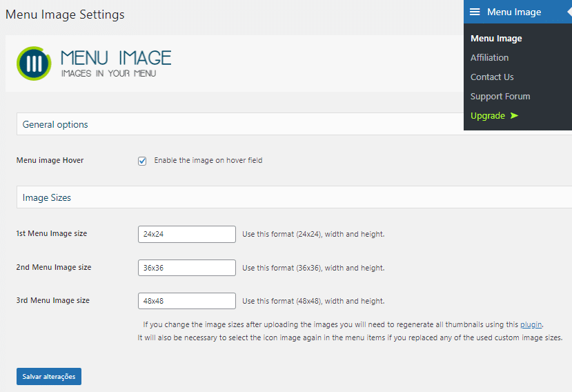Click the hamburger icon beside Menu Image header
This screenshot has height=392, width=572.
coord(475,12)
